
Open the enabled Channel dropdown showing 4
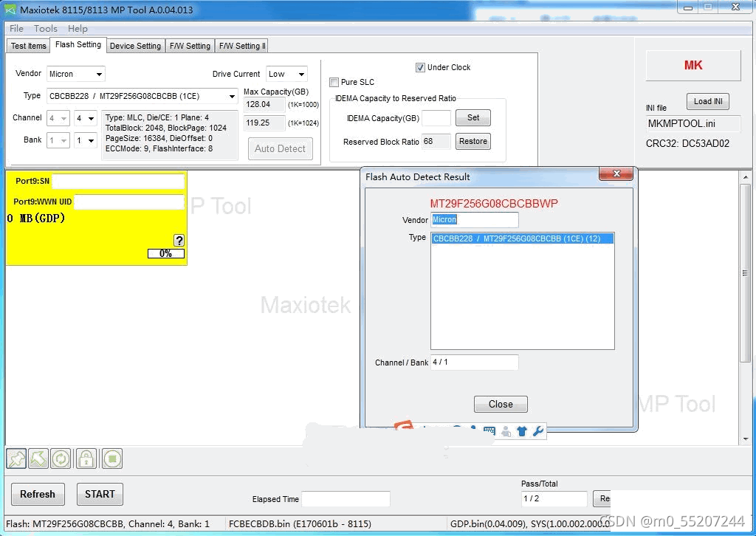[x=86, y=118]
